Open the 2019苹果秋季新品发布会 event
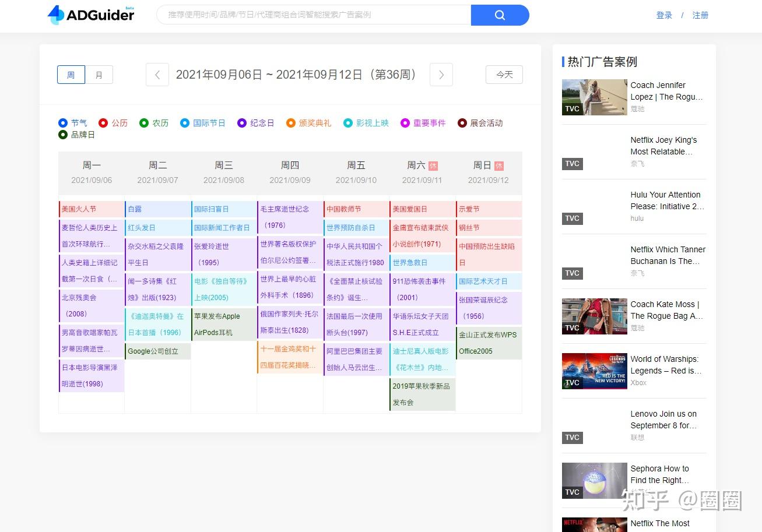The height and width of the screenshot is (532, 762). [x=423, y=394]
